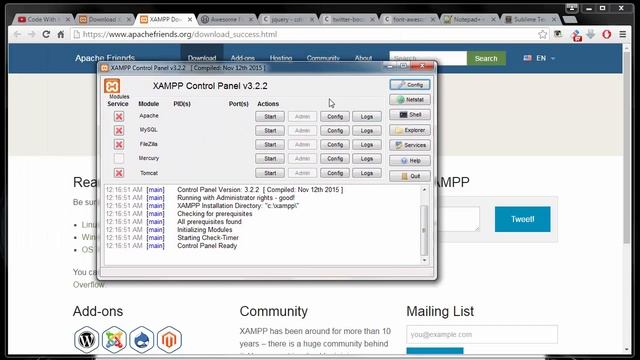Quit the XAMPP Control Panel
Screen dimensions: 640x360
[410, 176]
